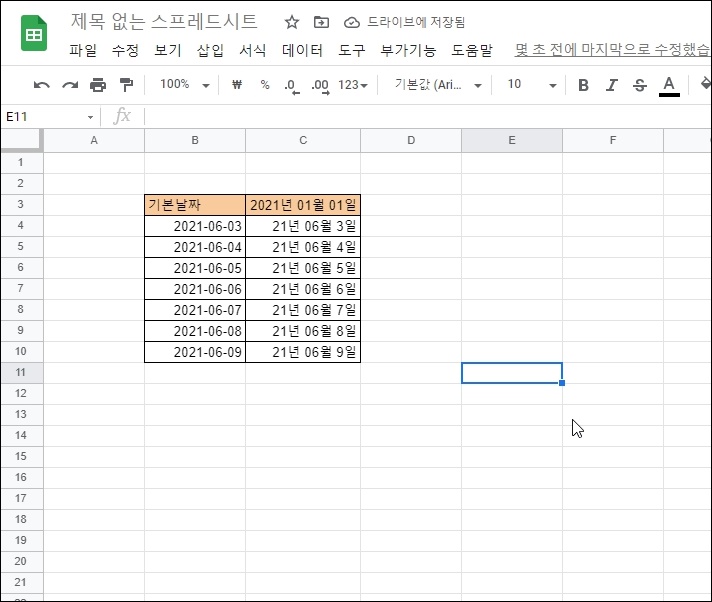Click the select-all corner box
712x602 pixels.
[22, 140]
